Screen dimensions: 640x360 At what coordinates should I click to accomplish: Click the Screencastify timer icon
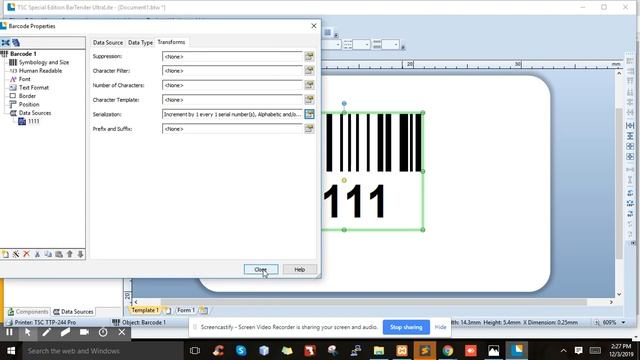[x=103, y=332]
